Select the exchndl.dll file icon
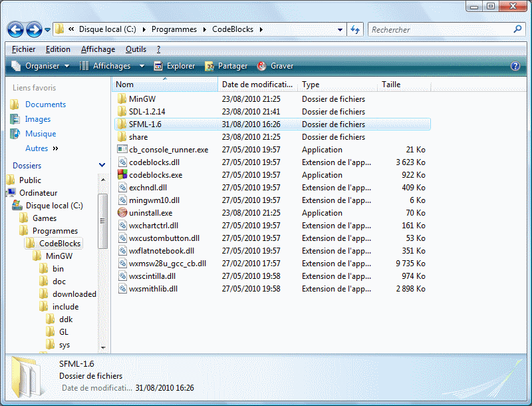Image resolution: width=532 pixels, height=406 pixels. tap(122, 188)
